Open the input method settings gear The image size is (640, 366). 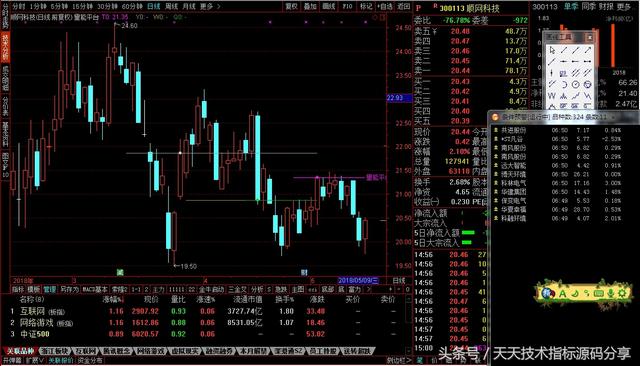coord(622,293)
